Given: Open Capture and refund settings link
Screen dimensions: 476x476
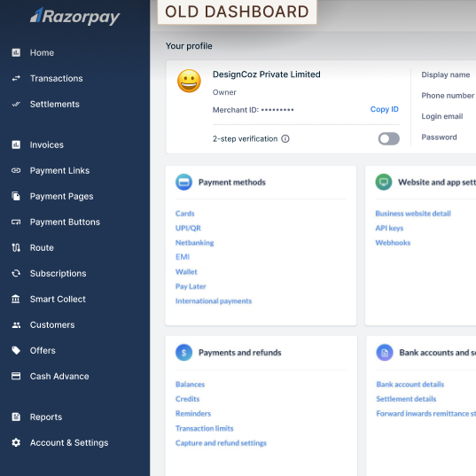Looking at the screenshot, I should click(221, 443).
